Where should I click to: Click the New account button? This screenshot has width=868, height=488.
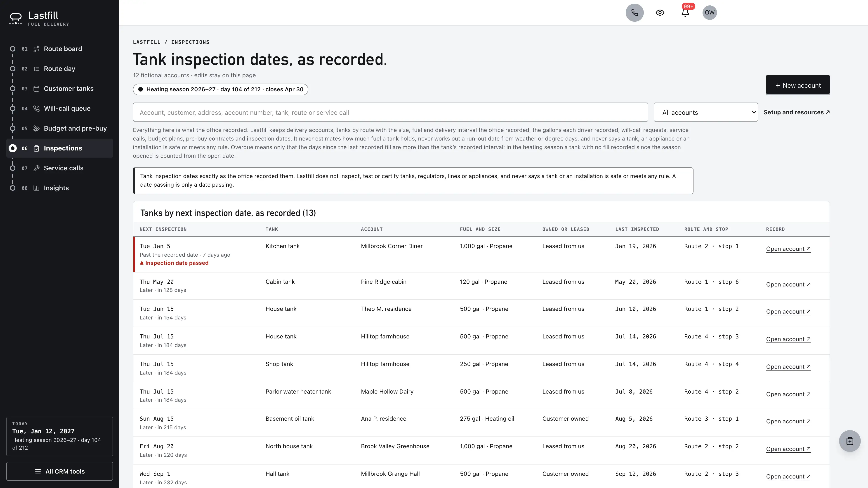point(797,85)
